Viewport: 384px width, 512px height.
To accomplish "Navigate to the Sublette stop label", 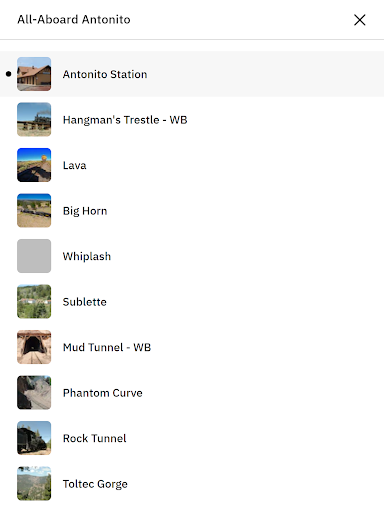I will pyautogui.click(x=85, y=302).
